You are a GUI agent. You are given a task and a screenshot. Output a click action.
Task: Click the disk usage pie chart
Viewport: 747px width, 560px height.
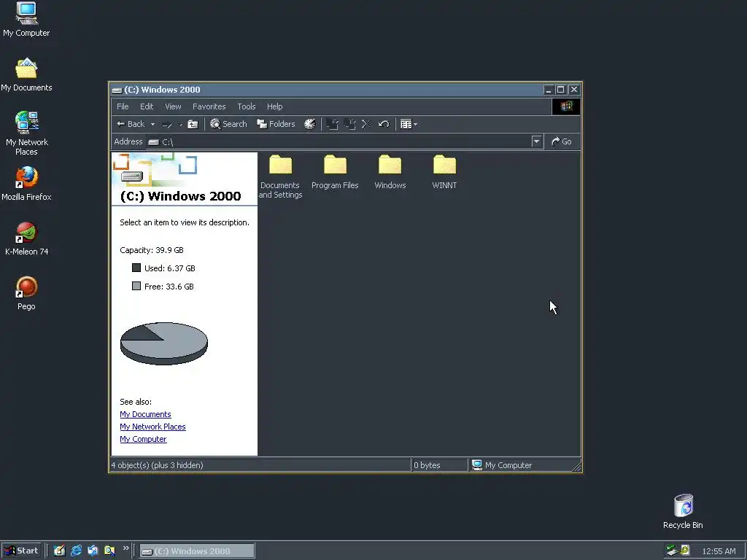point(164,343)
